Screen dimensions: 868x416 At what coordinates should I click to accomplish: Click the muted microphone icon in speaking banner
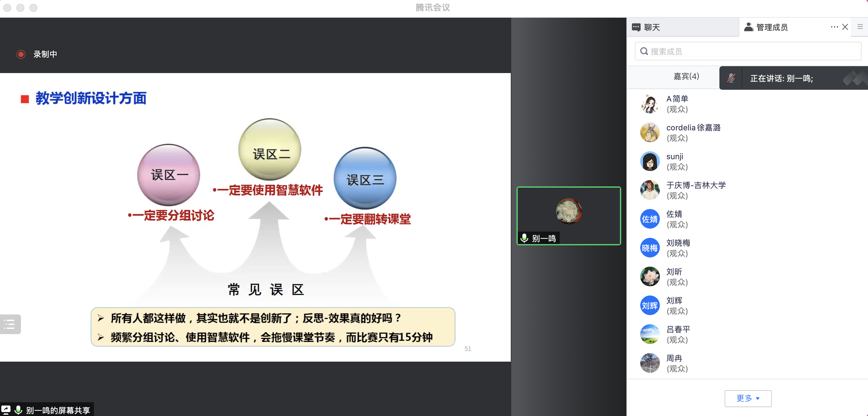pyautogui.click(x=731, y=78)
